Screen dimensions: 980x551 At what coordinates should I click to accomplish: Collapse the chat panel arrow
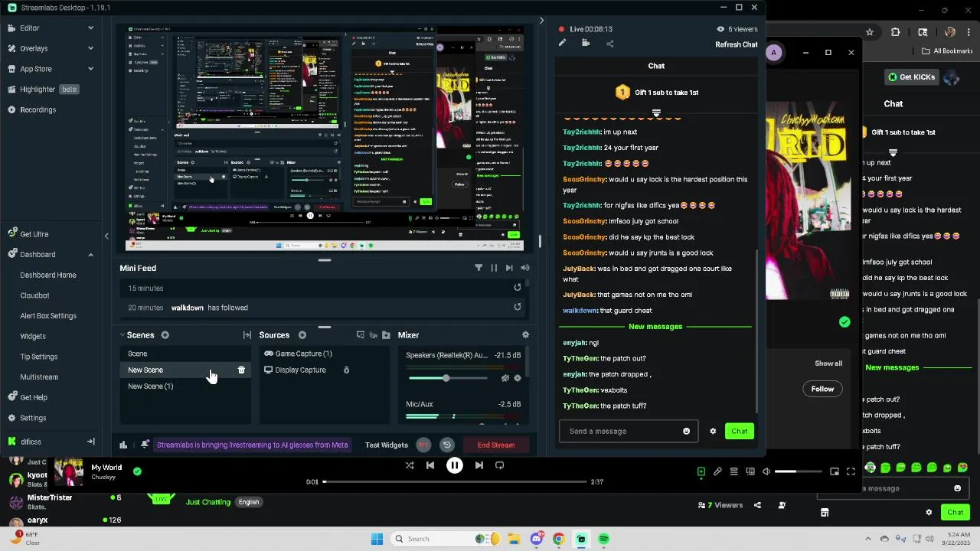coord(541,21)
